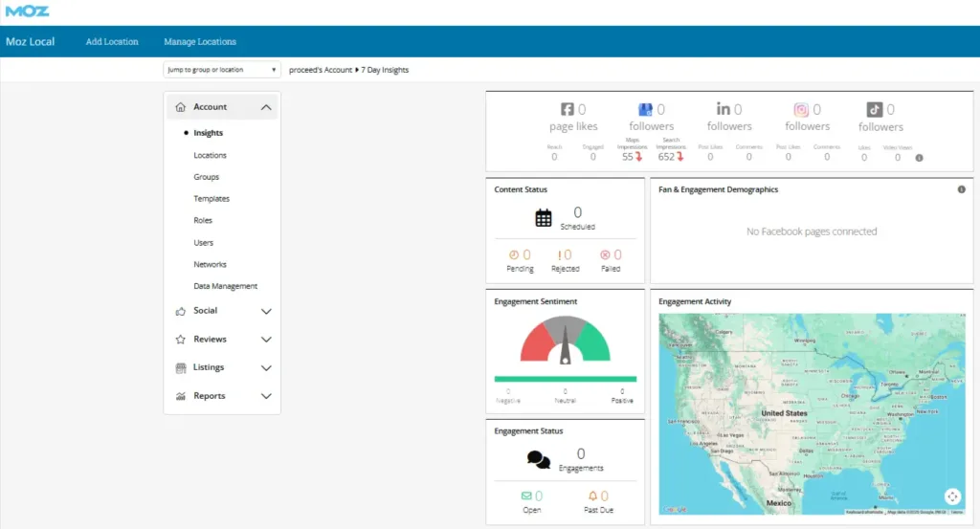The image size is (980, 529).
Task: Click the Engagement Activity map
Action: click(812, 414)
